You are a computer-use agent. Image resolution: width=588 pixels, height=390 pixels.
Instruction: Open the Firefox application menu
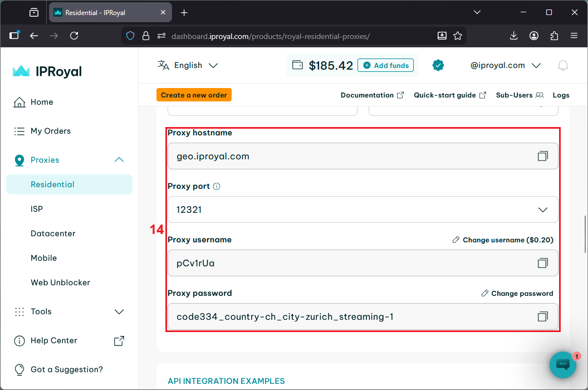pyautogui.click(x=574, y=36)
